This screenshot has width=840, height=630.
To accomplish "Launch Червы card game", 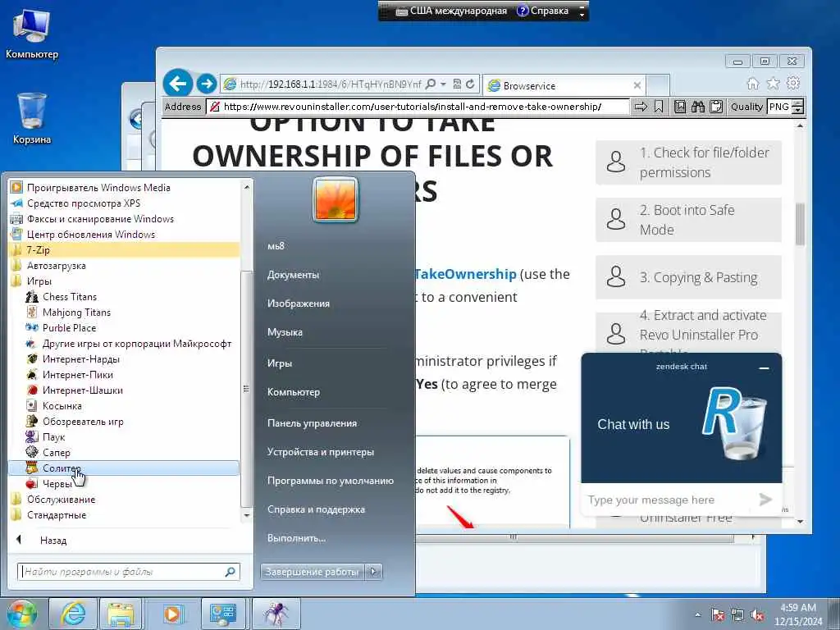I will click(57, 484).
